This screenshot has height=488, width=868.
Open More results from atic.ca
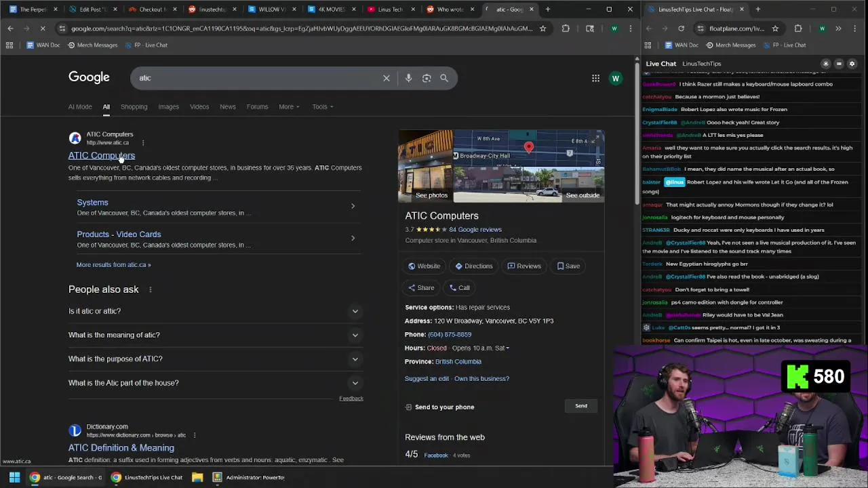tap(114, 265)
